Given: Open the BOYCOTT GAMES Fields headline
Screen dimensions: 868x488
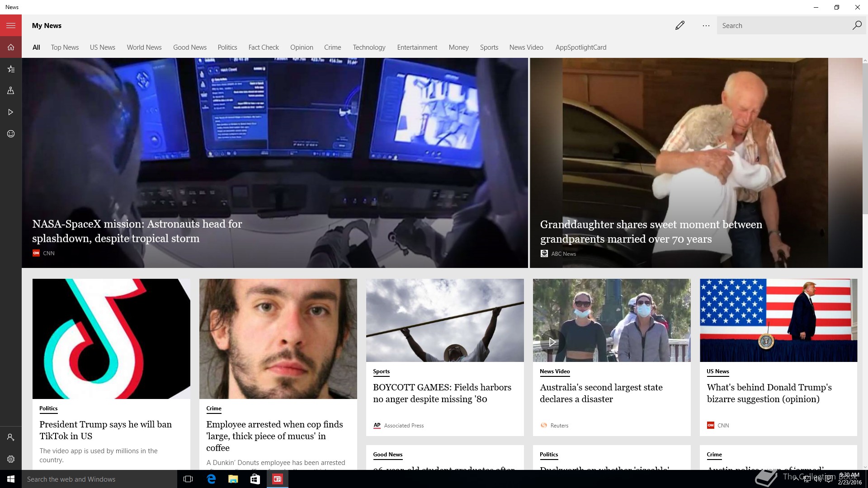Looking at the screenshot, I should click(x=442, y=393).
